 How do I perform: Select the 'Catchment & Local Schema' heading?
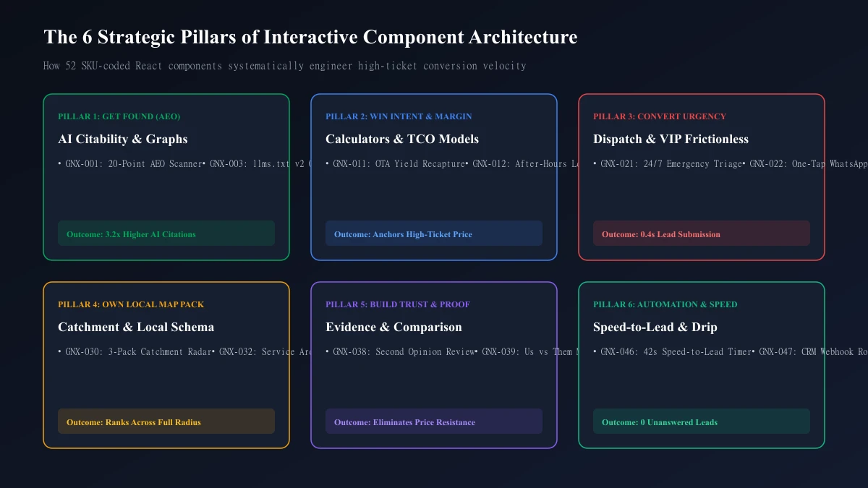click(136, 327)
